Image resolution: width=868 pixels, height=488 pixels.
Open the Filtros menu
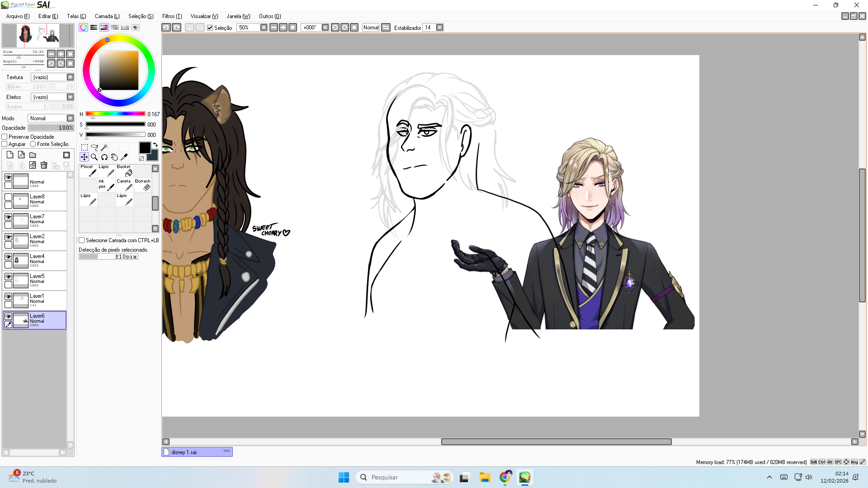172,16
